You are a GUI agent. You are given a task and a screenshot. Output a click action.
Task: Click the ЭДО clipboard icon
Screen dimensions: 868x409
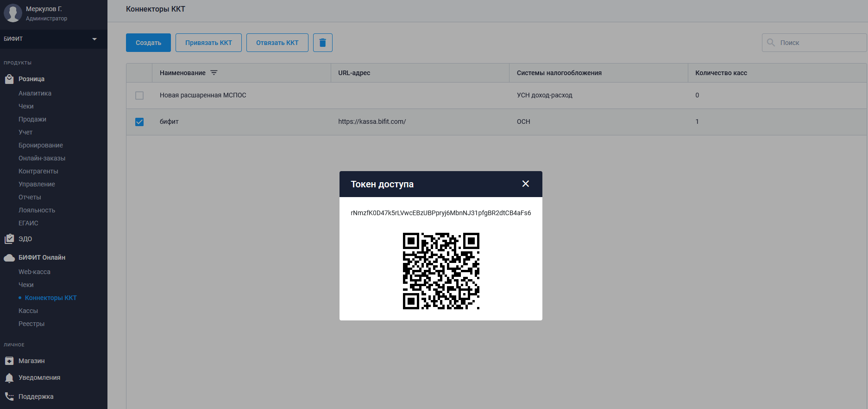point(9,239)
